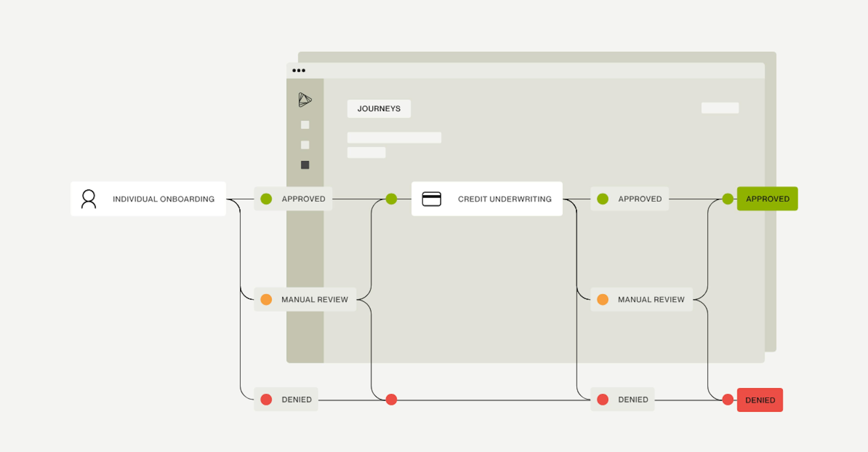Image resolution: width=868 pixels, height=452 pixels.
Task: Click the Manual Review chip after Individual Onboarding
Action: click(x=305, y=299)
